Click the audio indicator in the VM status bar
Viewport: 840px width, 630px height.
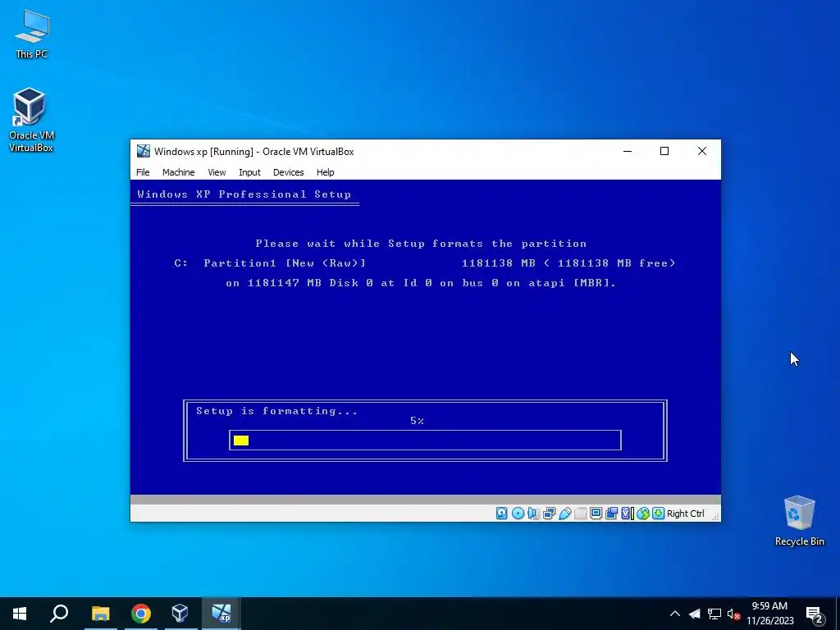click(x=533, y=514)
